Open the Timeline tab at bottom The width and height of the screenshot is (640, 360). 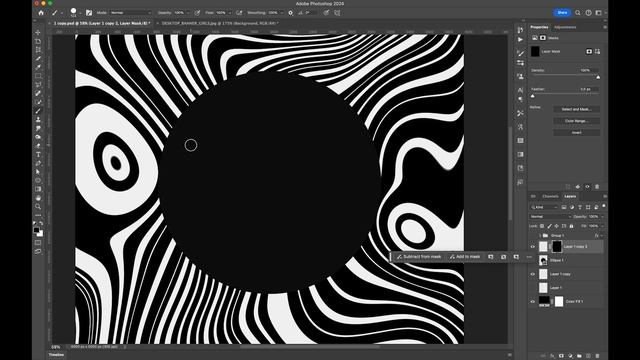56,355
